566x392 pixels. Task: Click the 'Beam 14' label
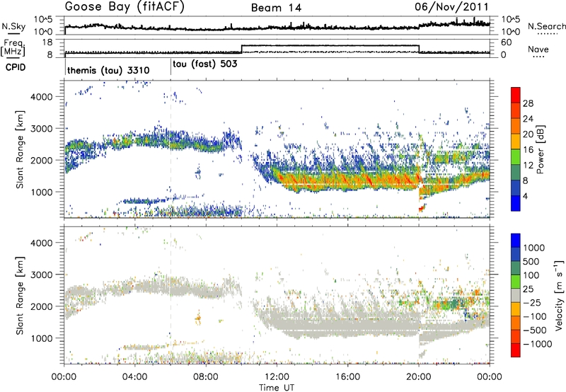tap(276, 8)
